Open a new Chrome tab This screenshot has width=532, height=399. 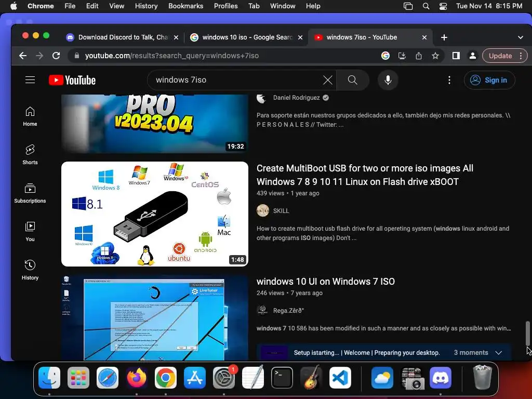pyautogui.click(x=444, y=37)
